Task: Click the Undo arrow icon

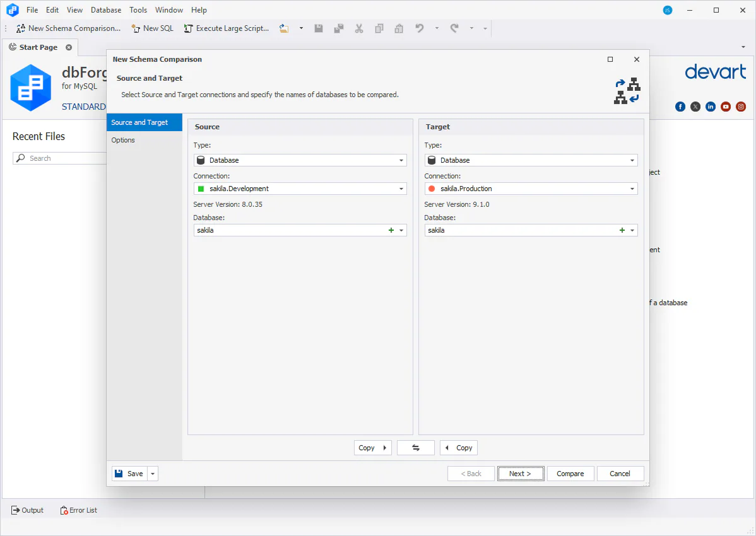Action: pyautogui.click(x=420, y=28)
